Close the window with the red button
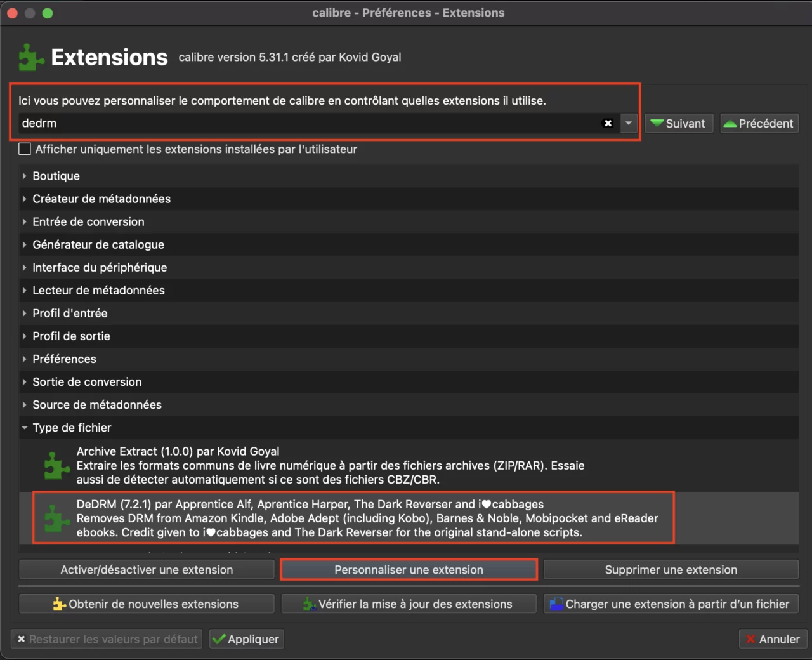This screenshot has height=660, width=812. (12, 13)
